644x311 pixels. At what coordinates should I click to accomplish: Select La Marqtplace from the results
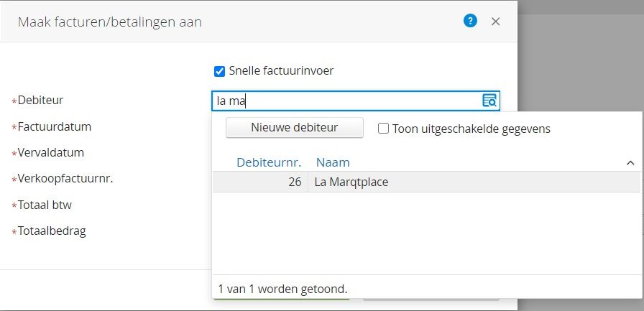click(351, 182)
